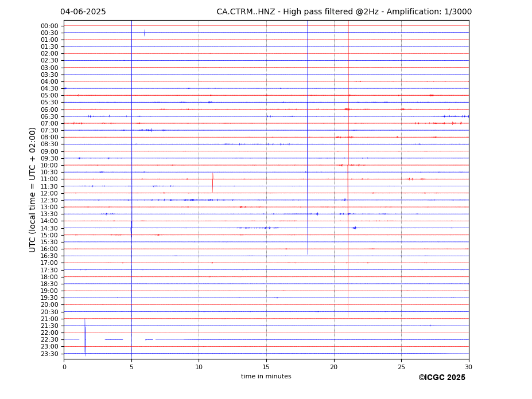Select the 01:00 trace time label
Viewport: 532px width, 399px height.
coord(49,40)
